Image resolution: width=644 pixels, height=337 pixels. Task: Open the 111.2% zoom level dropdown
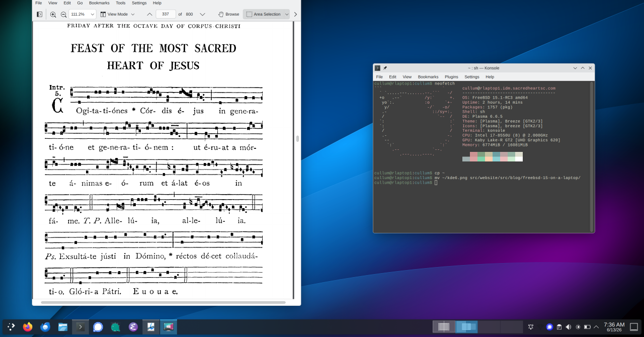[x=82, y=14]
